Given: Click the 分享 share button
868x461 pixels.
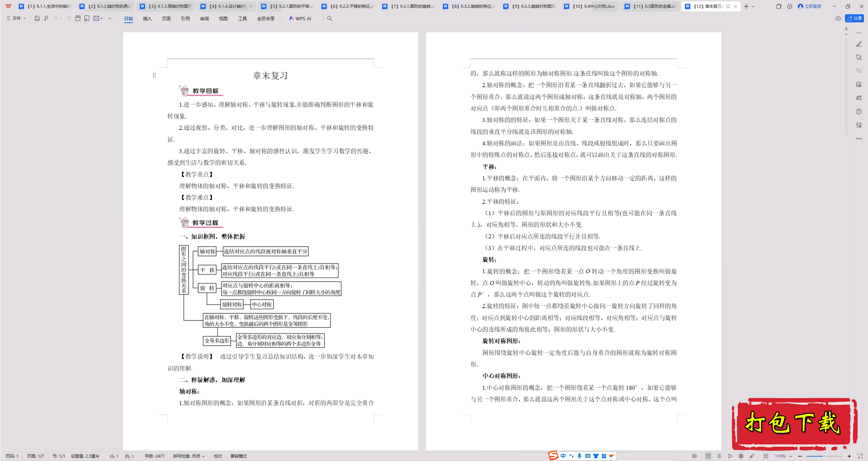Looking at the screenshot, I should pos(854,18).
